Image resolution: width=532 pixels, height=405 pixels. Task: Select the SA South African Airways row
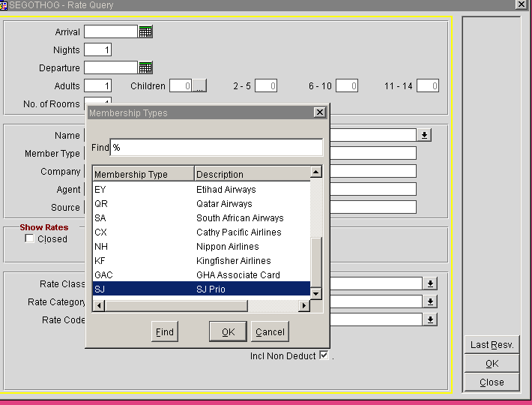(202, 218)
